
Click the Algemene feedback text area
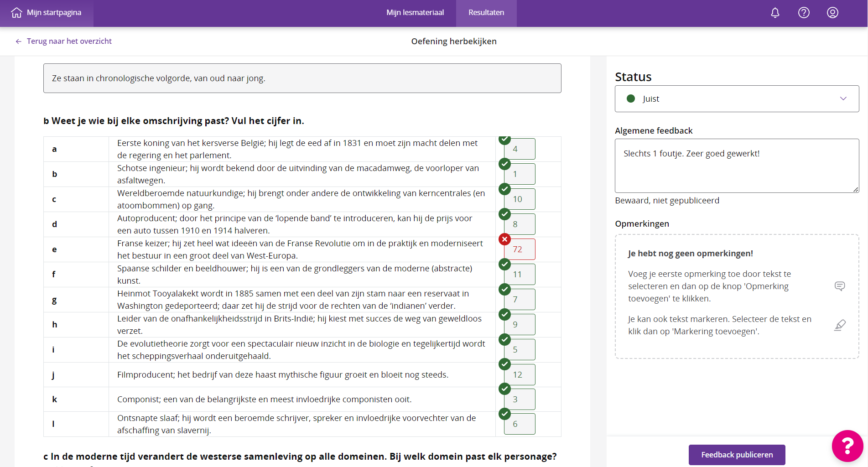737,166
